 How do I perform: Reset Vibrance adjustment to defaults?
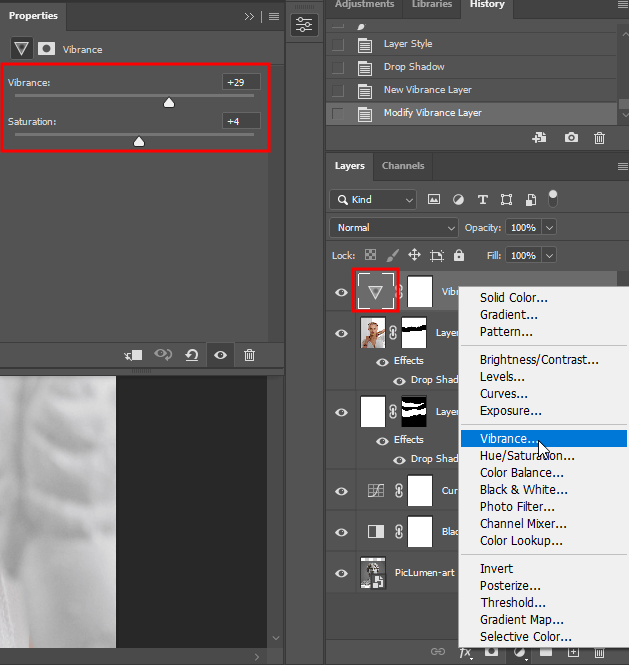coord(191,355)
